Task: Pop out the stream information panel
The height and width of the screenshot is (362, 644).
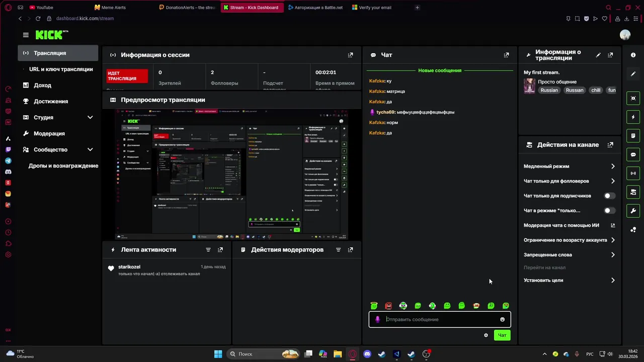Action: coord(610,55)
